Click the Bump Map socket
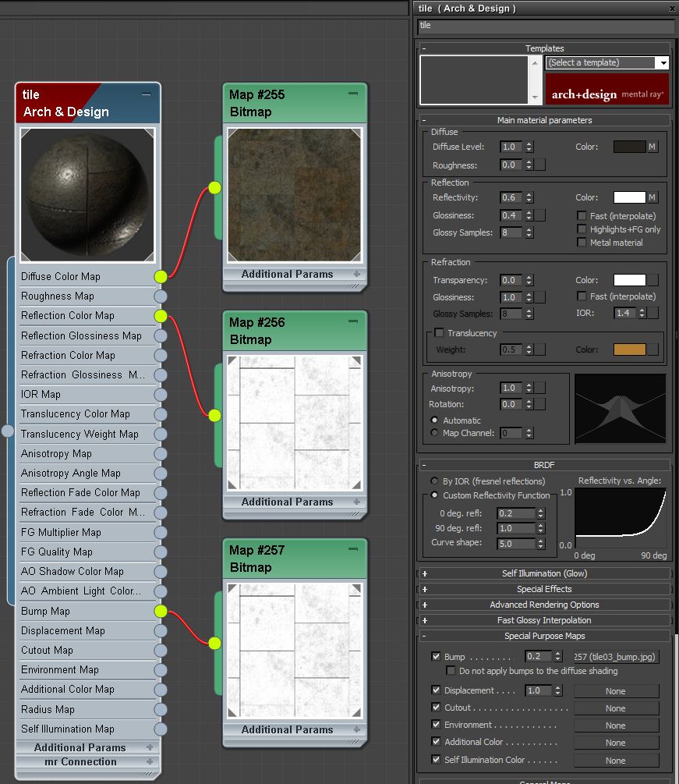 pyautogui.click(x=161, y=611)
